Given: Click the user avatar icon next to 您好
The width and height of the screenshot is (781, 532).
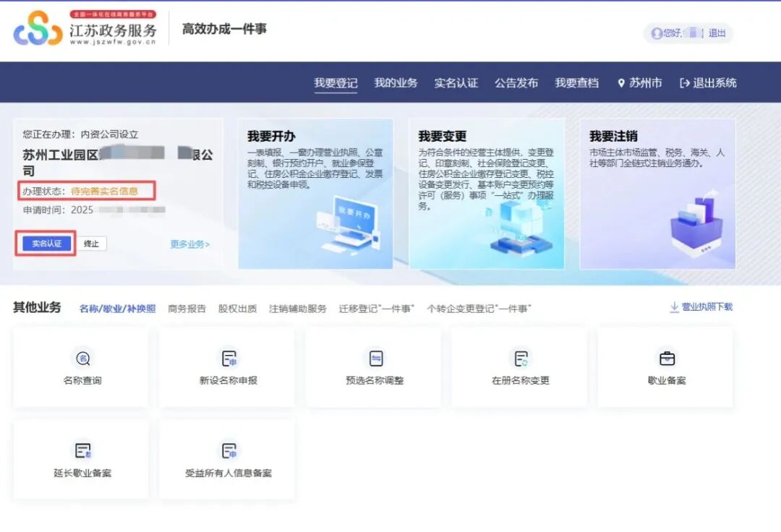Looking at the screenshot, I should point(657,33).
